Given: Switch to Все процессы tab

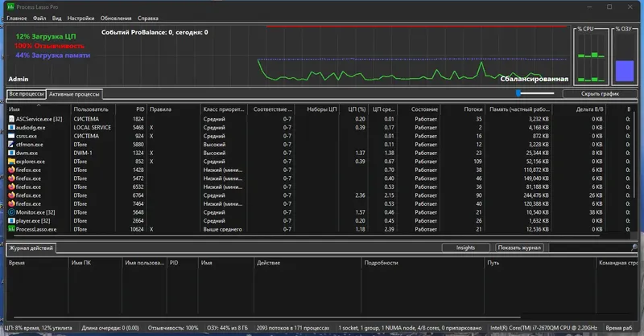Looking at the screenshot, I should [27, 94].
